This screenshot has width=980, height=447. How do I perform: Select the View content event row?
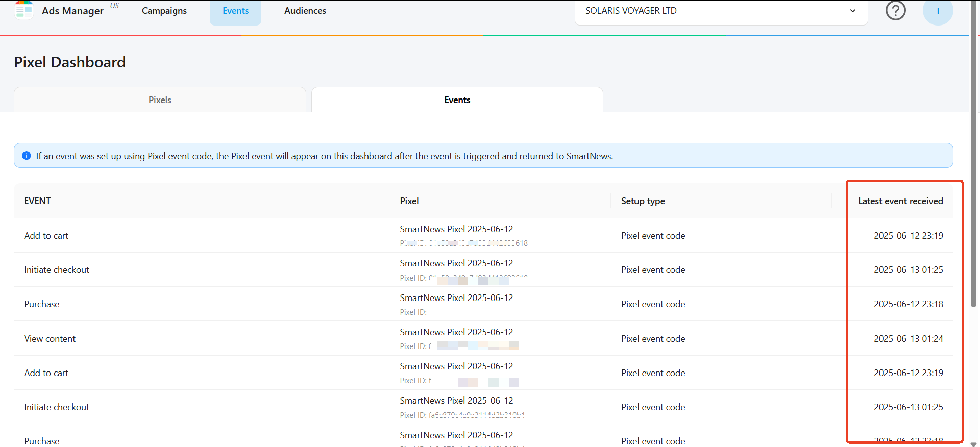point(483,338)
